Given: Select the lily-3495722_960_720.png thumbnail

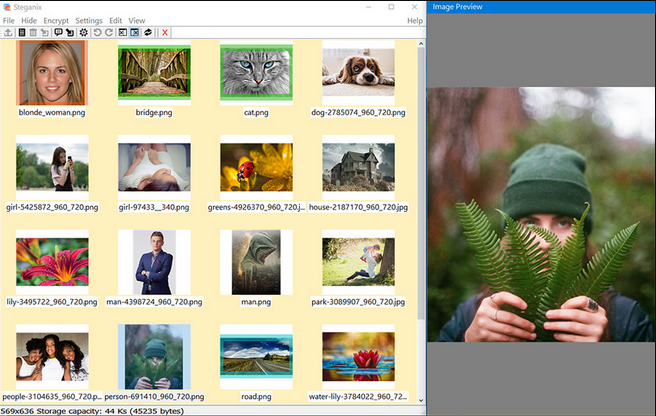Looking at the screenshot, I should pyautogui.click(x=52, y=262).
